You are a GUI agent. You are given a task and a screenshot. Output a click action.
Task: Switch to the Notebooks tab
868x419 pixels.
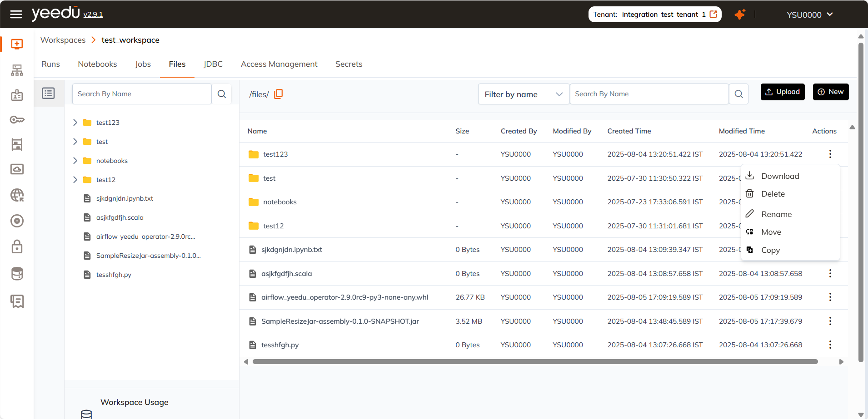coord(97,64)
